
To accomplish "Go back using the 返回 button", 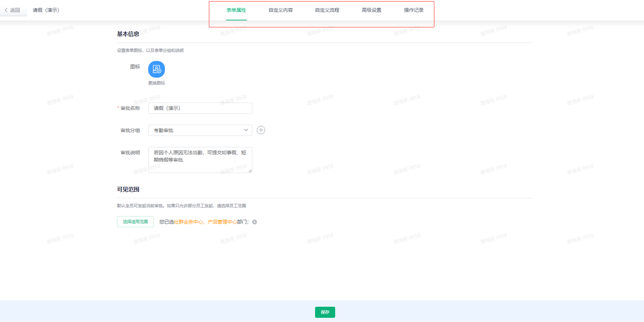I will coord(12,10).
